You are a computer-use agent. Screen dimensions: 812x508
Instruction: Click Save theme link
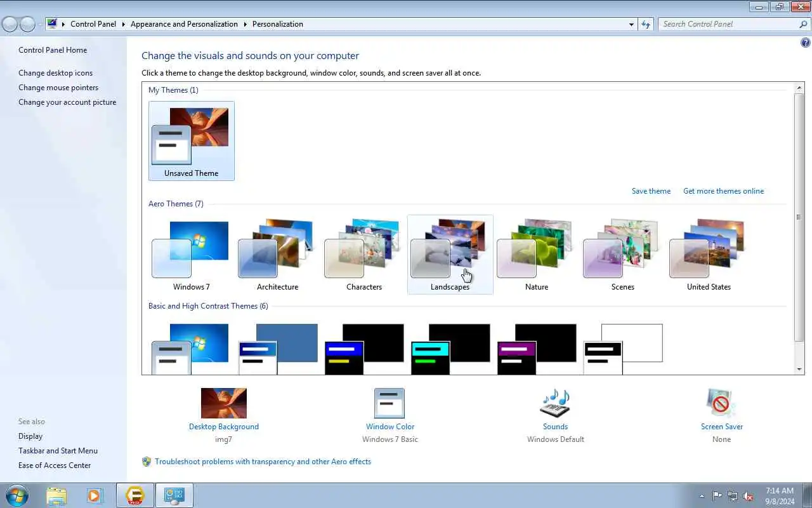[651, 191]
